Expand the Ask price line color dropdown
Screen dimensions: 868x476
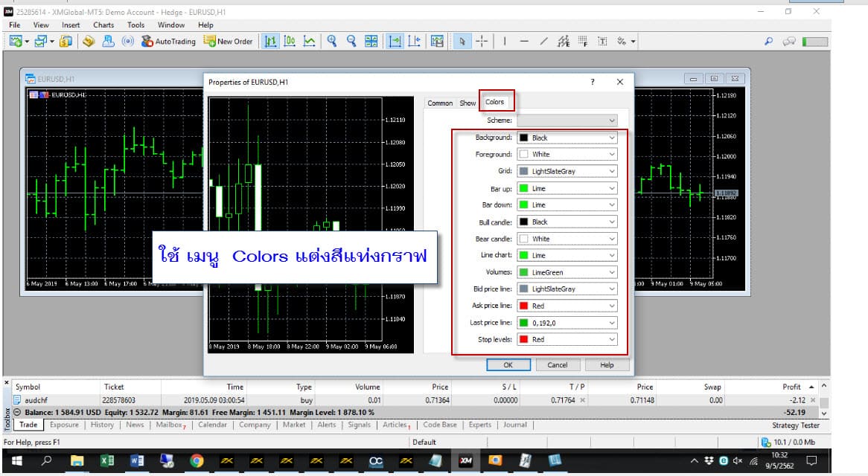click(567, 306)
